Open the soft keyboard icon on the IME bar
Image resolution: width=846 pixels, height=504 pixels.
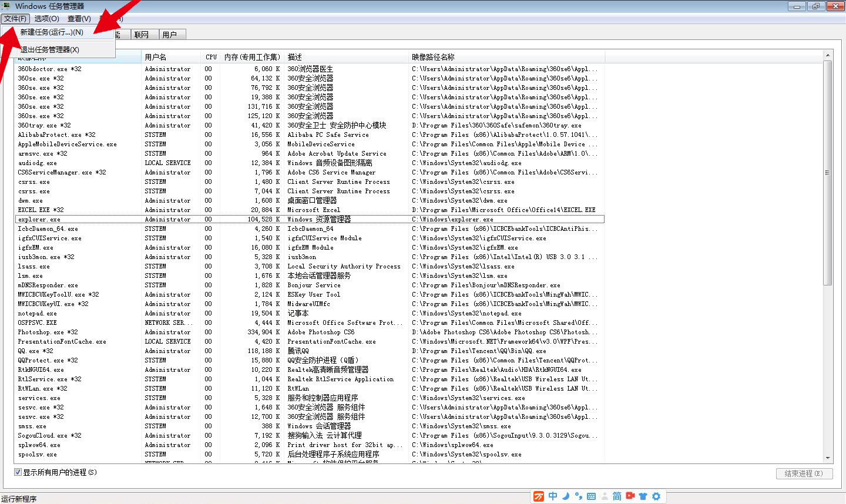(x=591, y=496)
